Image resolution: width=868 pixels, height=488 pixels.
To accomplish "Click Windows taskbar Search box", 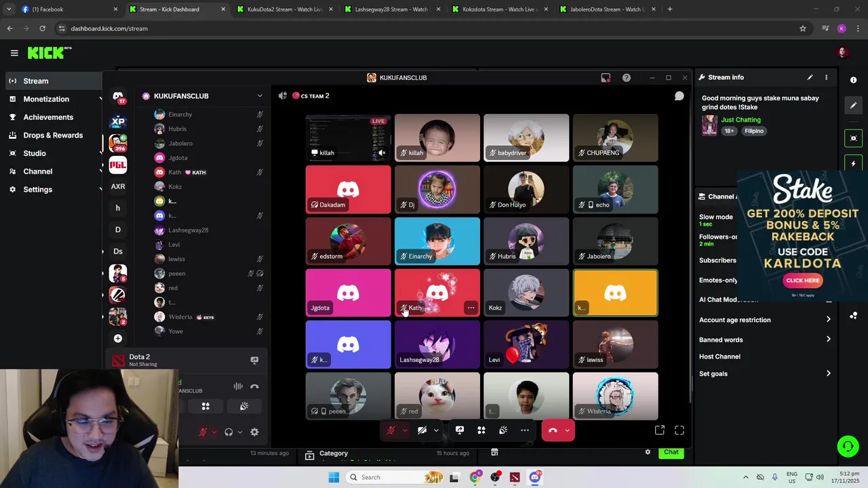I will (396, 477).
